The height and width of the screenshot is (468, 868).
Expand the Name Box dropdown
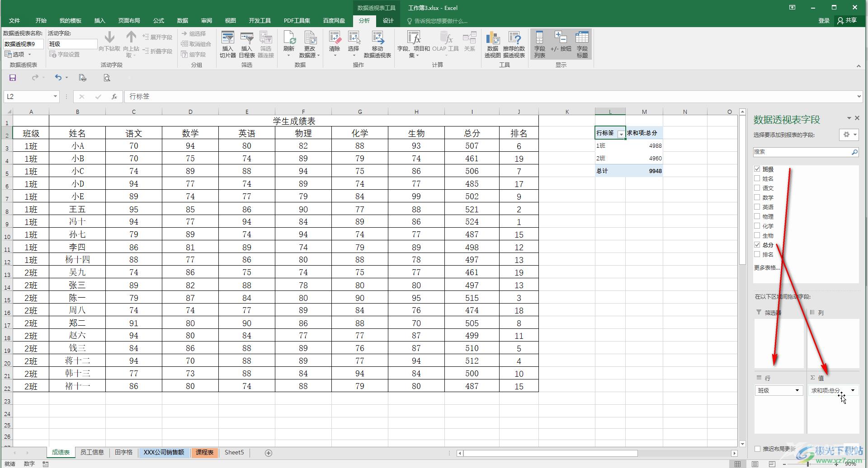pyautogui.click(x=55, y=96)
